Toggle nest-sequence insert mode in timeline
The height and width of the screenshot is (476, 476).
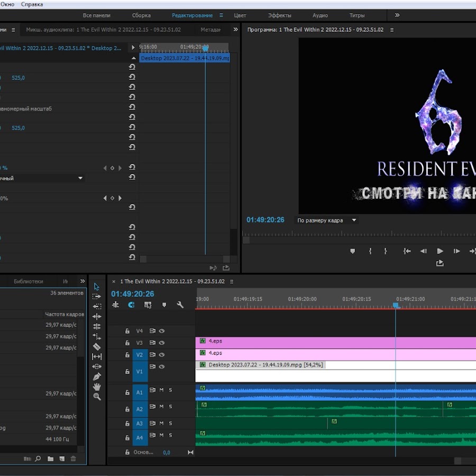tap(115, 305)
